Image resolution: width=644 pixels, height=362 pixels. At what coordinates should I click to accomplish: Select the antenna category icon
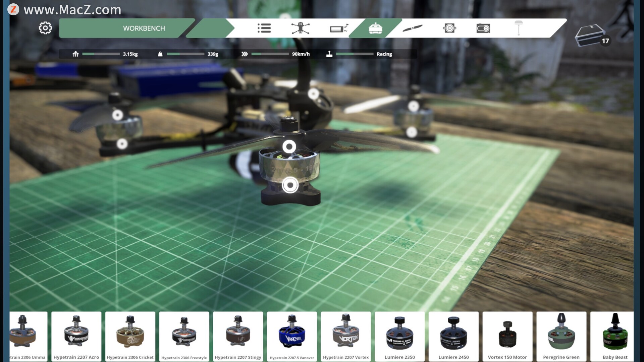[519, 28]
